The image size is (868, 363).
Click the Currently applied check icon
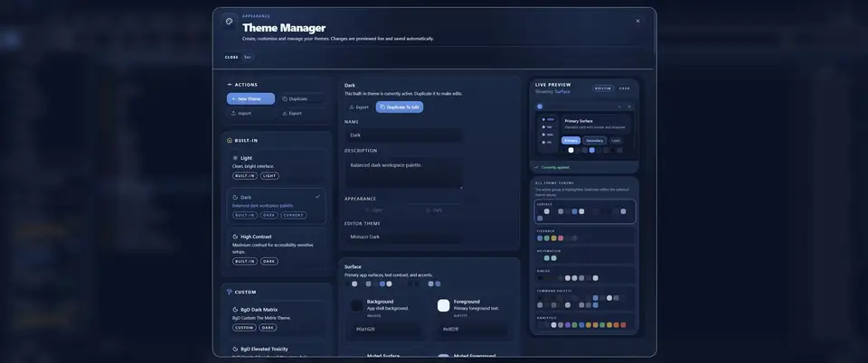537,167
